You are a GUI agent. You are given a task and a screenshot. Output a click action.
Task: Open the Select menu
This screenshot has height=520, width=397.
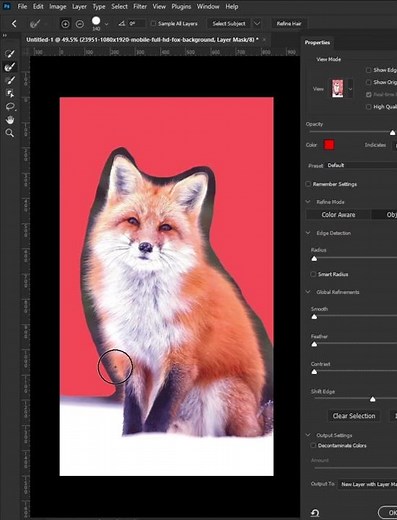(119, 6)
